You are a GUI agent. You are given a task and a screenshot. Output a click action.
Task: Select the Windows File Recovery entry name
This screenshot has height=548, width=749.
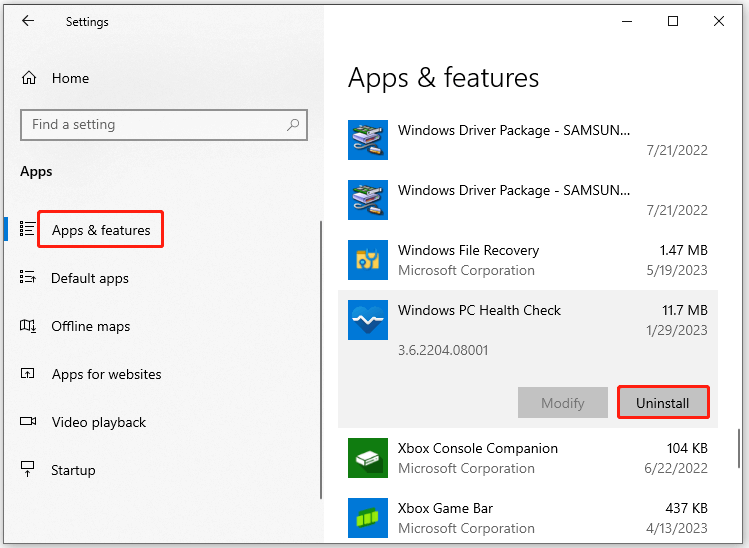(469, 250)
